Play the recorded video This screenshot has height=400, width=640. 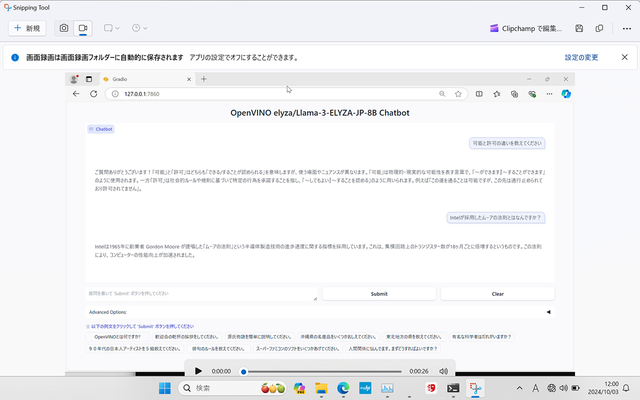198,371
